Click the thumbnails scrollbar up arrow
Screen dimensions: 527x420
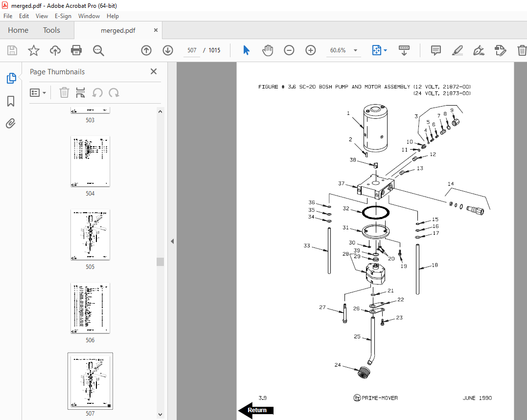pyautogui.click(x=160, y=111)
